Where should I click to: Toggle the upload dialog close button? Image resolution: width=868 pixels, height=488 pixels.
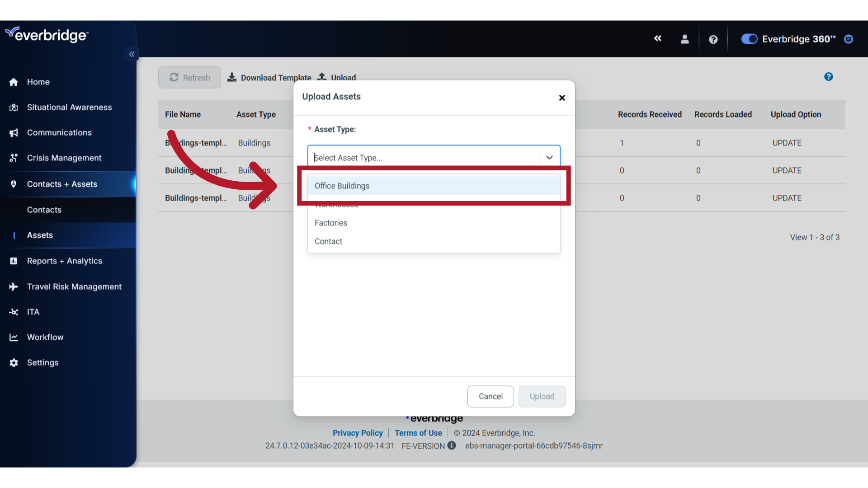coord(561,98)
